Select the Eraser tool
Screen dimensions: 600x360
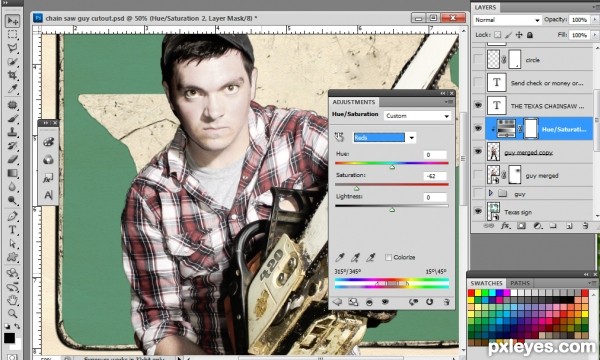(12, 160)
